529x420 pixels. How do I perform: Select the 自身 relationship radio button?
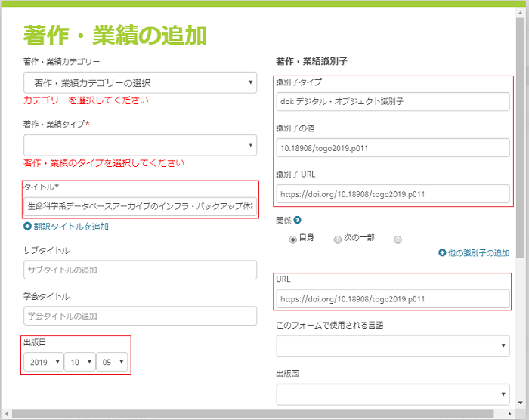point(292,239)
